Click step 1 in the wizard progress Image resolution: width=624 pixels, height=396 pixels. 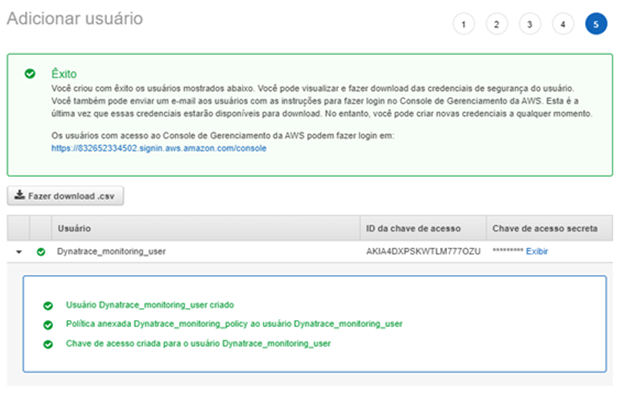[x=463, y=24]
